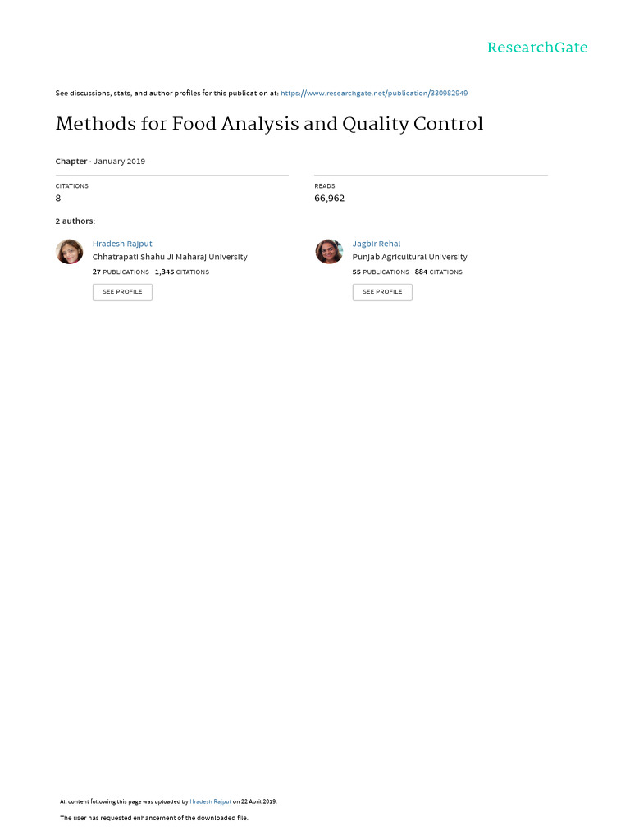Click the Reads count 66,962
The height and width of the screenshot is (840, 630).
(x=329, y=198)
